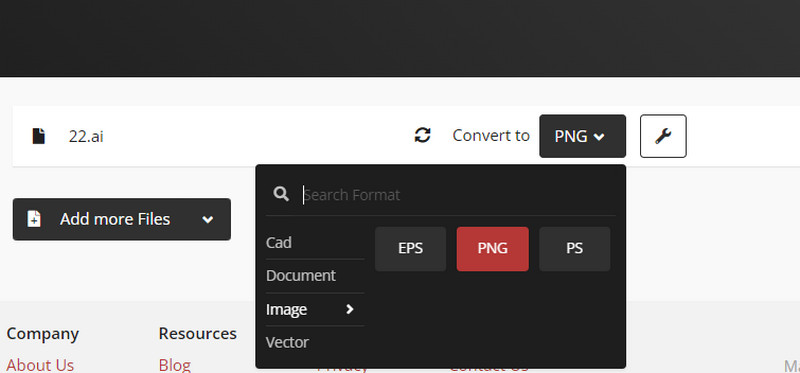This screenshot has width=800, height=373.
Task: Click the magnifier icon in format search
Action: [x=281, y=194]
